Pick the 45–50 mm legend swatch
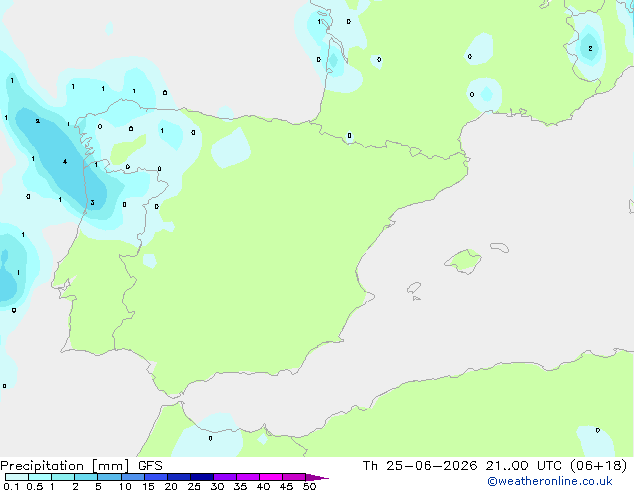This screenshot has width=634, height=490. [294, 477]
